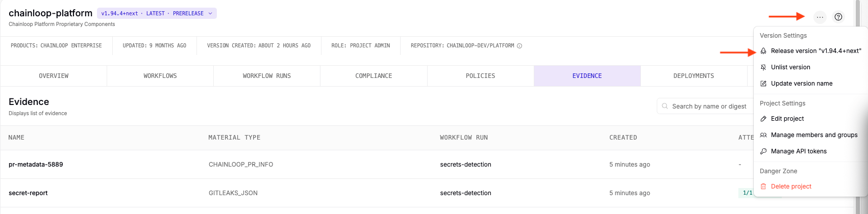Open the Policies tab
This screenshot has height=214, width=868.
pos(480,76)
